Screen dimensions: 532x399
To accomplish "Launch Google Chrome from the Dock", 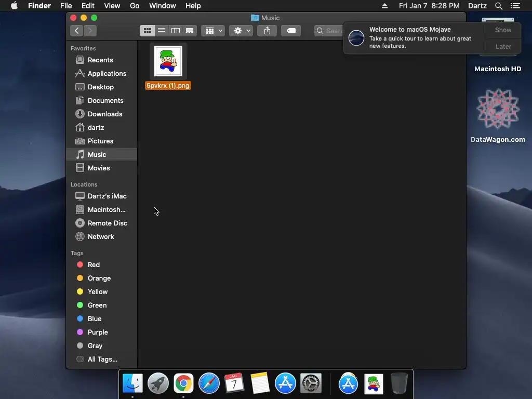I will 183,383.
